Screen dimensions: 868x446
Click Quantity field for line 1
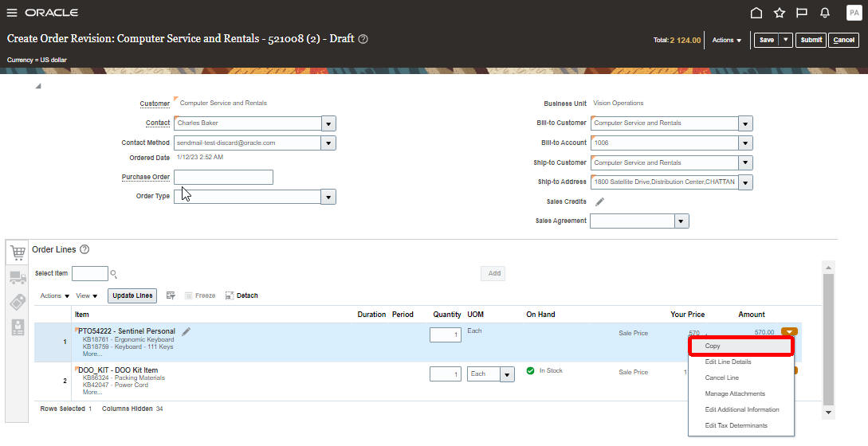446,334
